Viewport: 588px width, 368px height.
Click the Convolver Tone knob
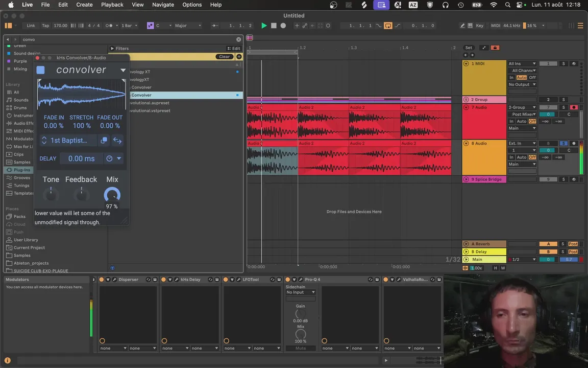(51, 195)
